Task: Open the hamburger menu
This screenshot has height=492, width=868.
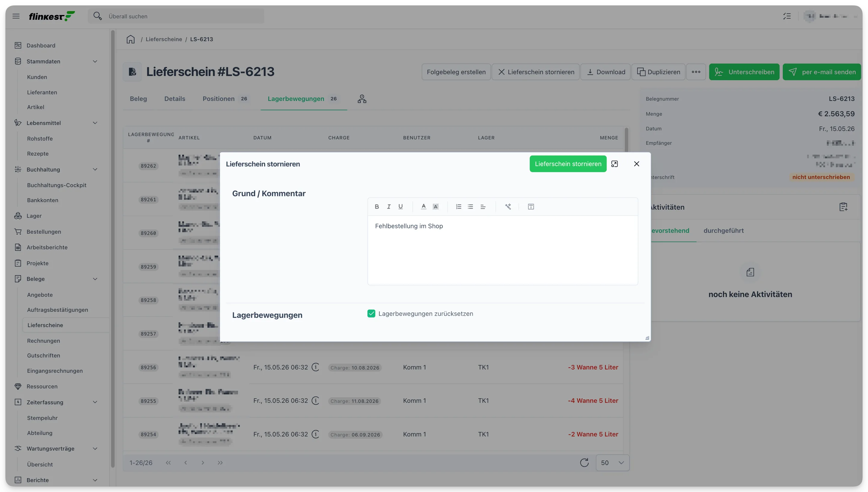Action: click(16, 16)
